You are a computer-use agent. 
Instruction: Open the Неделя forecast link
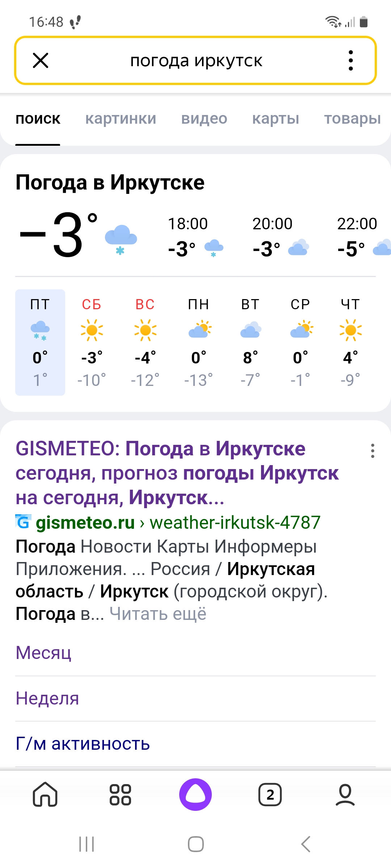click(x=47, y=698)
